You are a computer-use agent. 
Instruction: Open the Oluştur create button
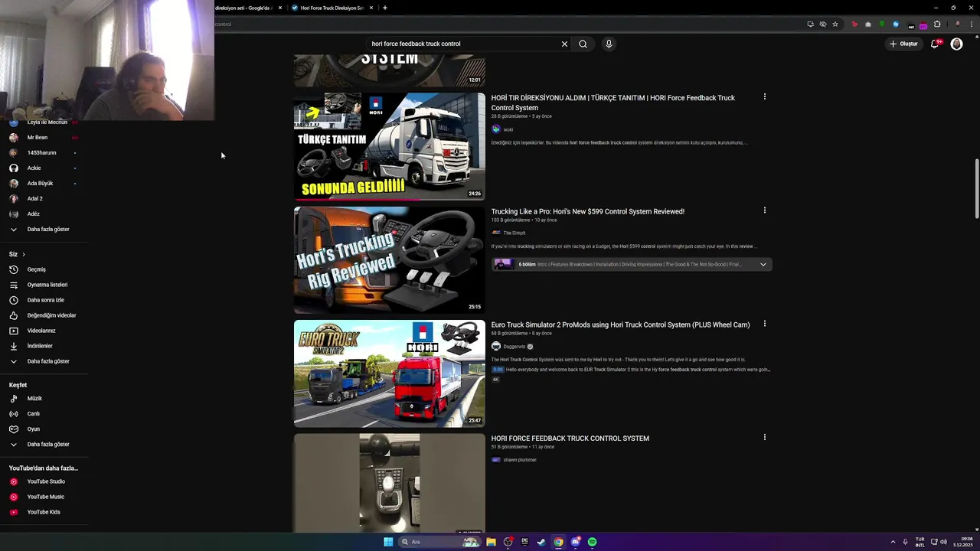click(x=903, y=44)
